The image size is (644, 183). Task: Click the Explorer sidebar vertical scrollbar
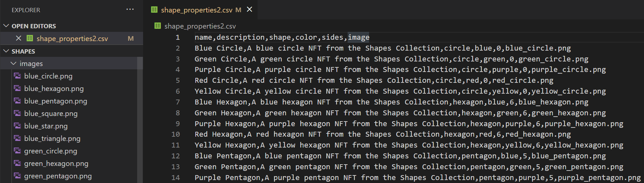pyautogui.click(x=140, y=120)
